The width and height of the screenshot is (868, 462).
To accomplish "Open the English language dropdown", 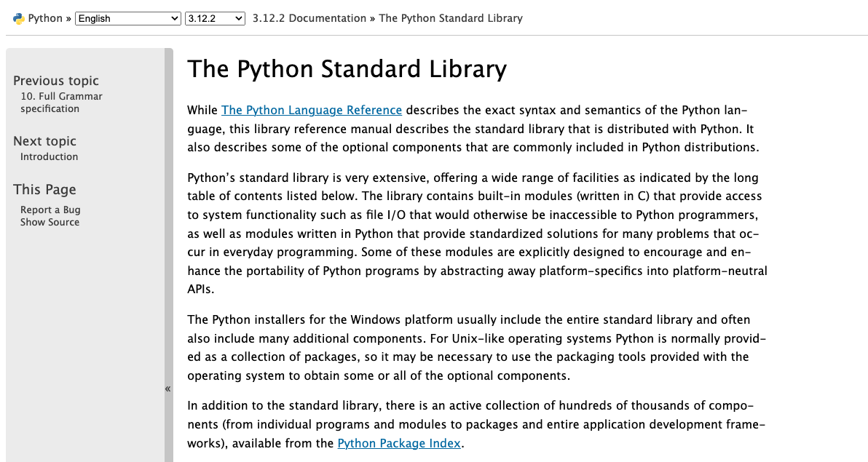I will [x=128, y=18].
